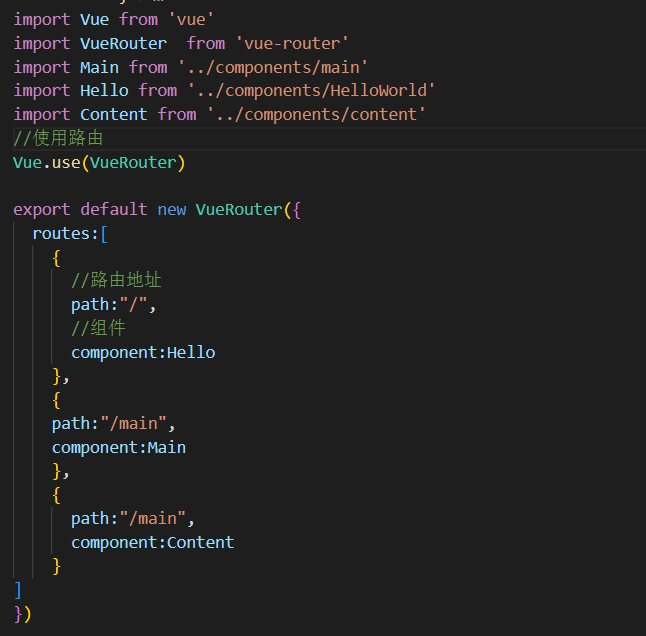The width and height of the screenshot is (646, 636).
Task: Click the //使用路由 comment line
Action: pyautogui.click(x=58, y=138)
